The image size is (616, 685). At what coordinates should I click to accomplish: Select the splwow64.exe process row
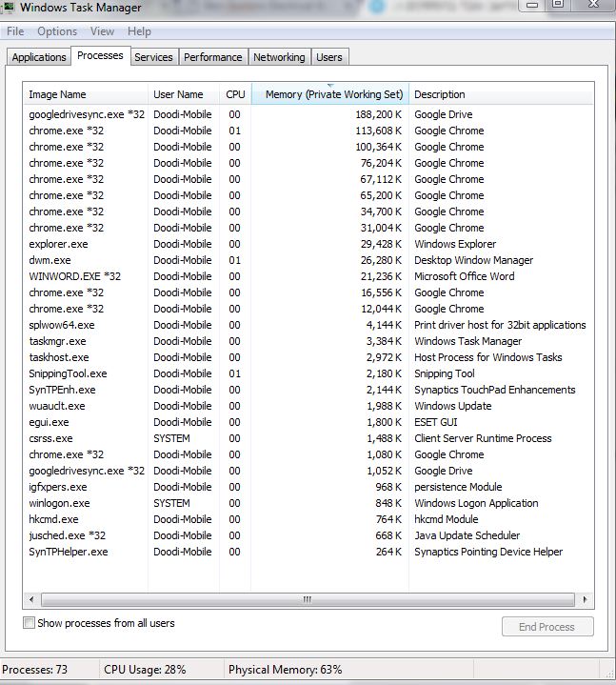point(308,325)
